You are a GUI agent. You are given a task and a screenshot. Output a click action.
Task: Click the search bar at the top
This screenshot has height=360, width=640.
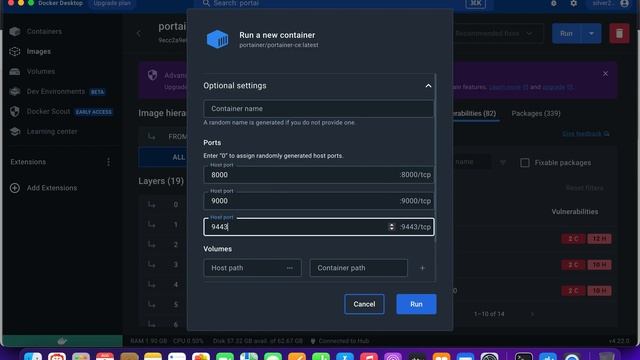tap(343, 3)
